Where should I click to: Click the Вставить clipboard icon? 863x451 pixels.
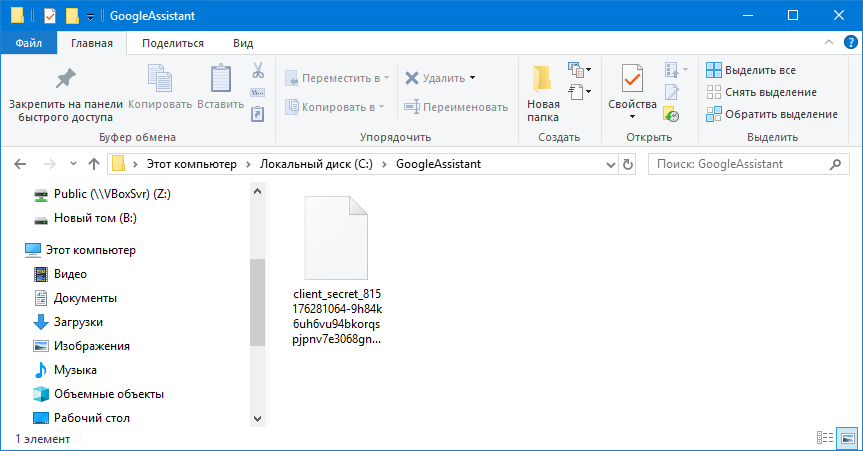(x=221, y=78)
